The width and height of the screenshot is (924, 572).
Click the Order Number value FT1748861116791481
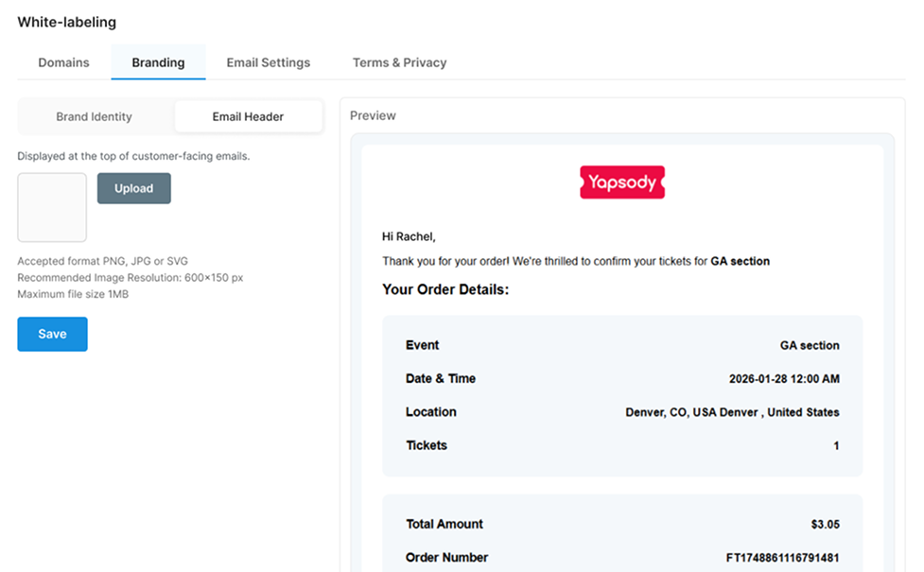(x=782, y=558)
